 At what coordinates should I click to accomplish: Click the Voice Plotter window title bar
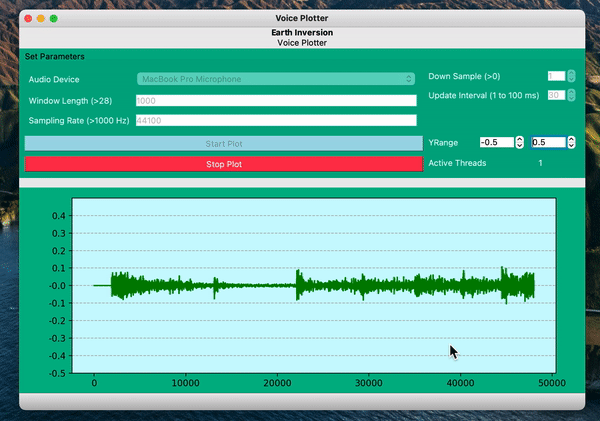coord(302,18)
